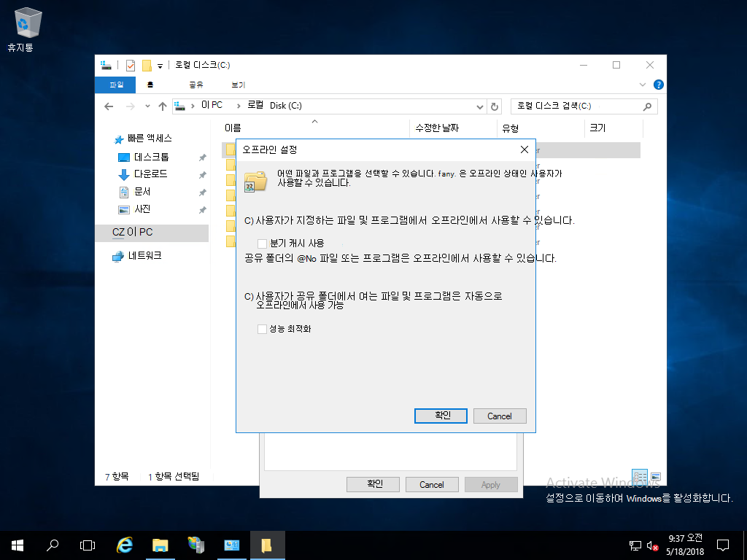
Task: Click the refresh icon in the address bar
Action: pos(495,106)
